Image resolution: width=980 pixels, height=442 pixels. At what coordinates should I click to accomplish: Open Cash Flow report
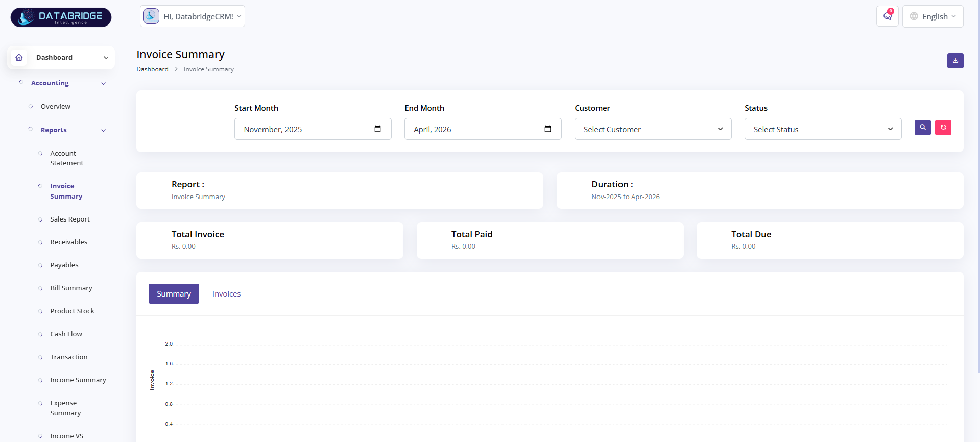click(66, 334)
